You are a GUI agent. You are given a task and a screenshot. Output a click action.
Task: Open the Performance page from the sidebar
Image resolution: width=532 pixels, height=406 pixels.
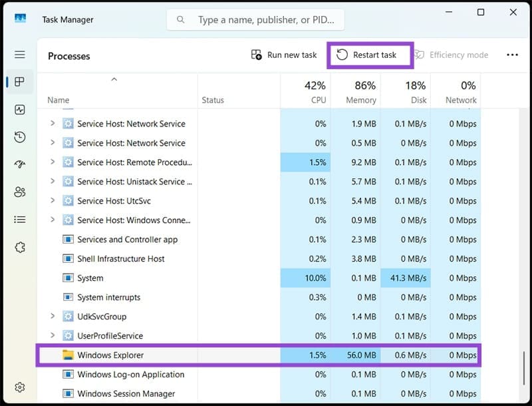click(x=19, y=110)
